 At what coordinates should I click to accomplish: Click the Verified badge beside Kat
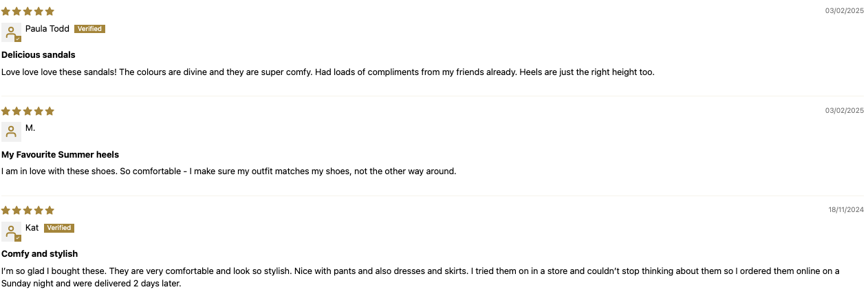point(59,228)
